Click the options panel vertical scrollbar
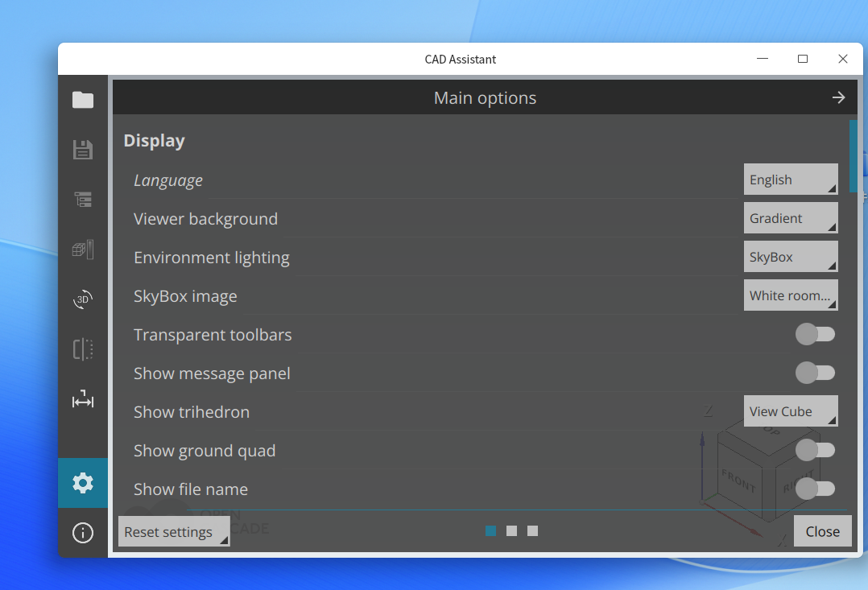Viewport: 868px width, 590px height. [853, 156]
